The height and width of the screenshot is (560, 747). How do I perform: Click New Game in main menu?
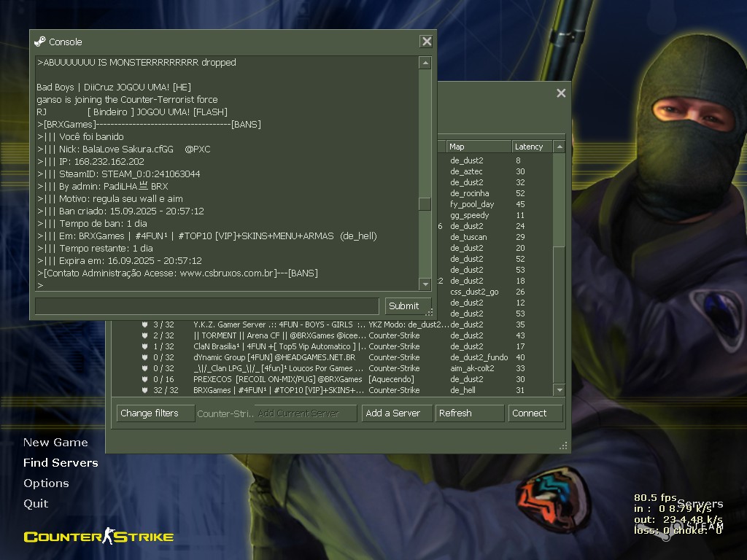click(55, 443)
